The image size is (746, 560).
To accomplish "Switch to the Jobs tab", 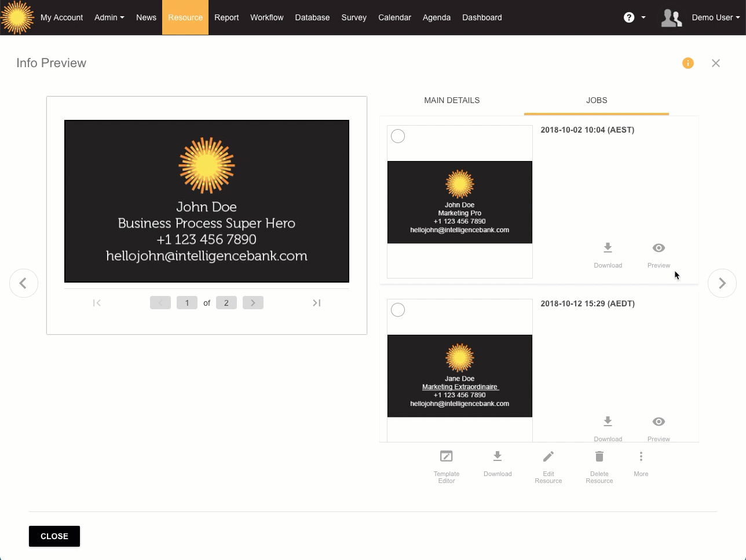I will click(x=597, y=100).
